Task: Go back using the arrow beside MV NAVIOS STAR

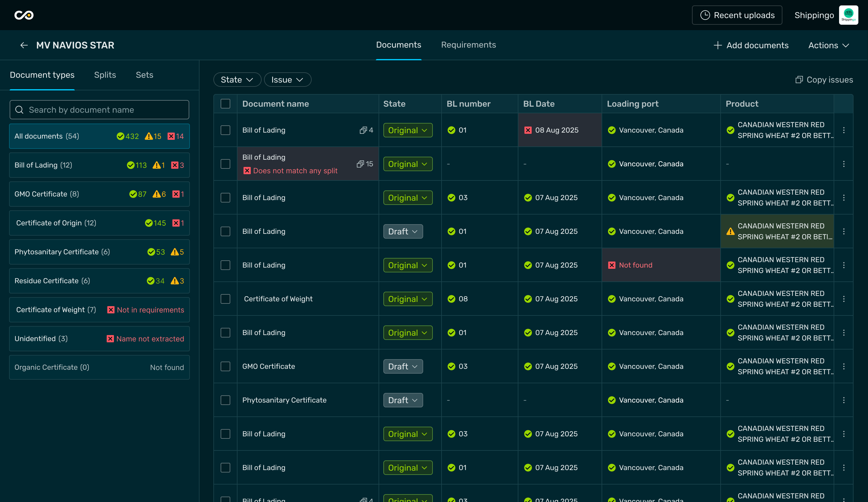Action: [24, 45]
